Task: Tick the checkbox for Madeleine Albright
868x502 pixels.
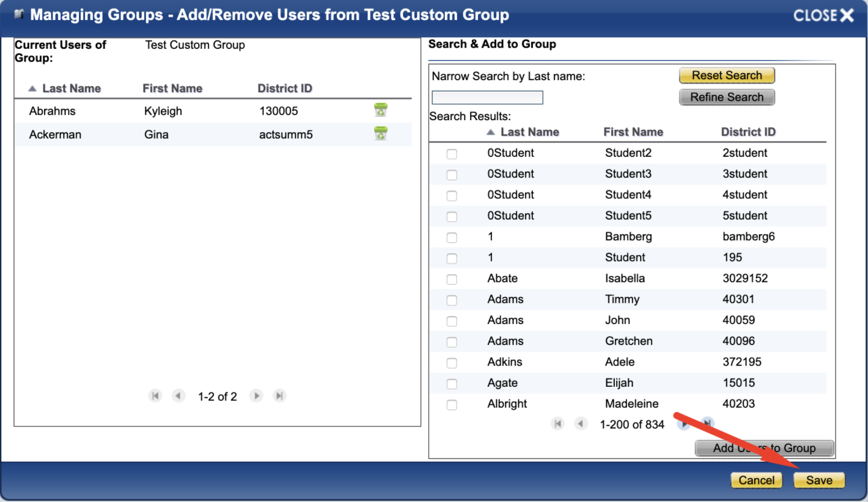Action: coord(451,405)
